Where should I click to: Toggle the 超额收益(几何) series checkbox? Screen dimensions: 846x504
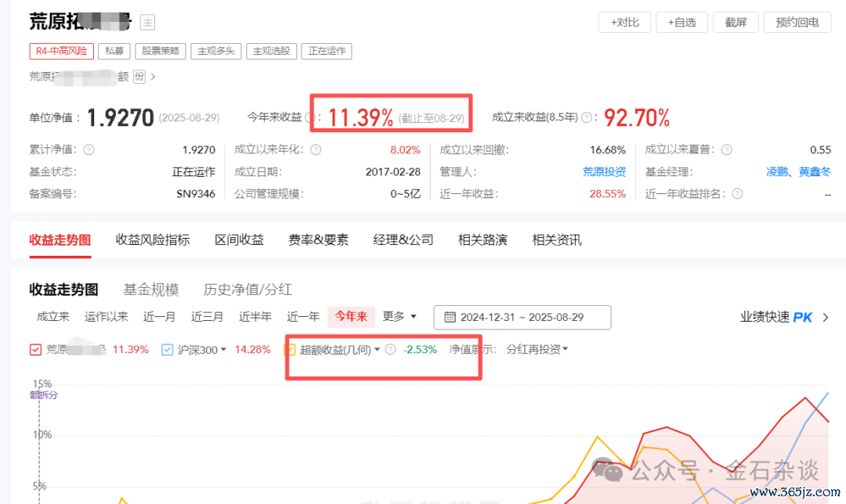click(291, 350)
